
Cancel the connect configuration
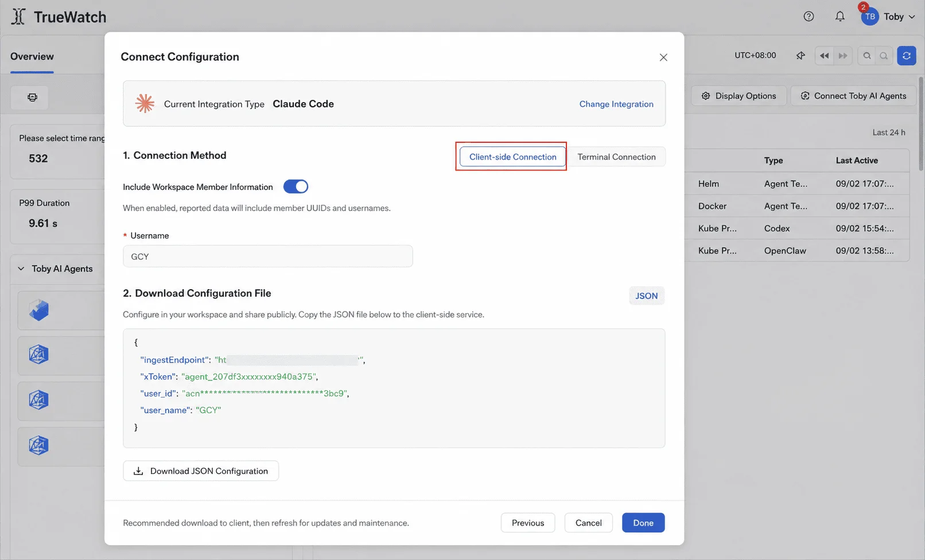click(589, 523)
